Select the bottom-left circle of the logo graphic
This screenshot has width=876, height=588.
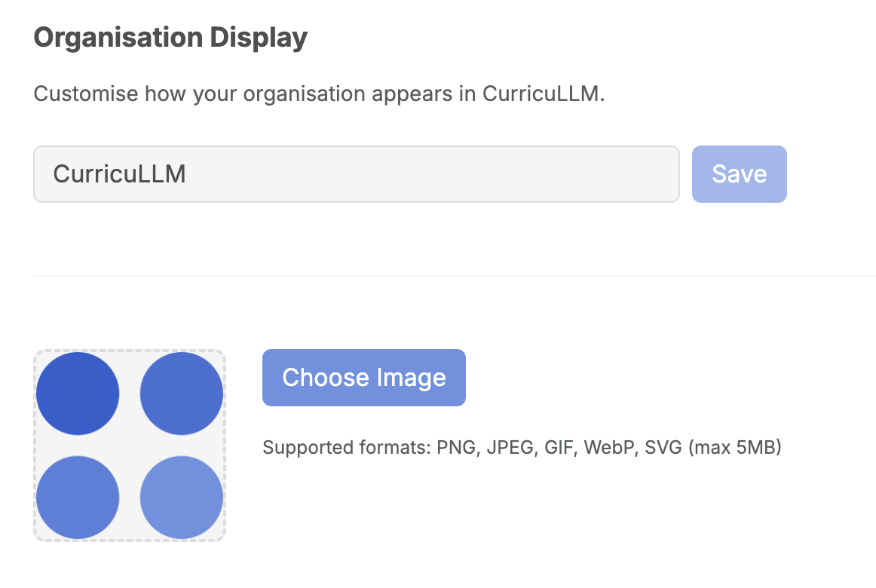point(78,498)
